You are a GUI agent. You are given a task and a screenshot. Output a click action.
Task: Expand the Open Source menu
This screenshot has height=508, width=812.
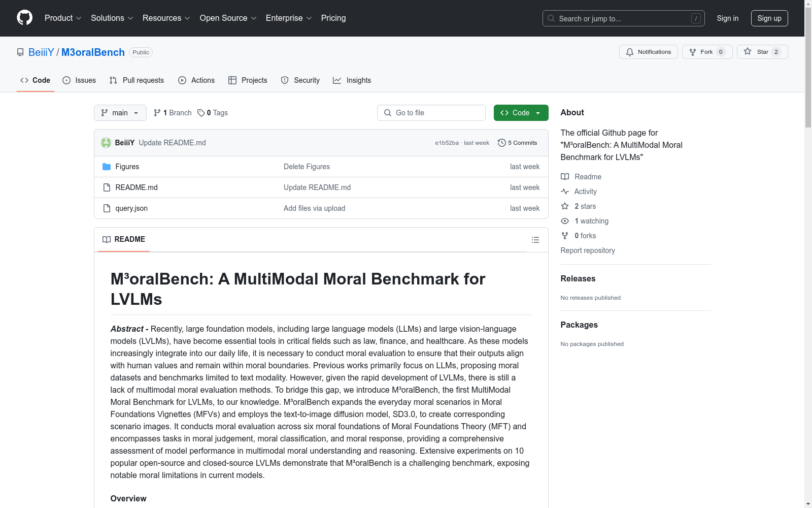(228, 18)
